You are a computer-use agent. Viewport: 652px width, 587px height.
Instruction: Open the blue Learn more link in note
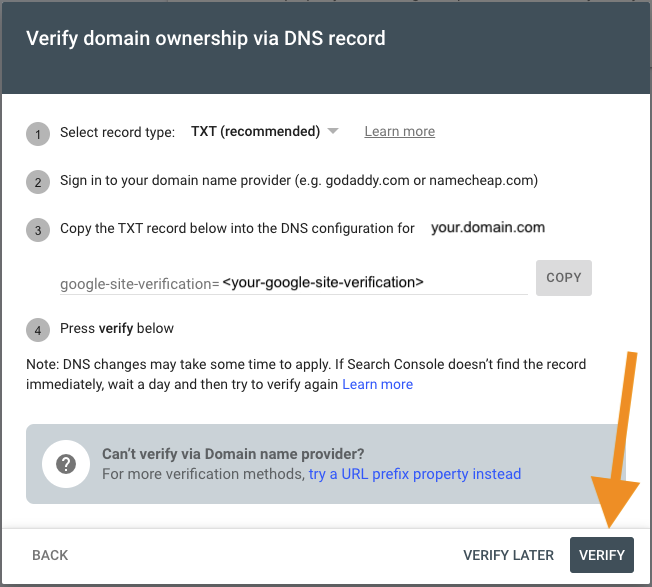click(377, 384)
